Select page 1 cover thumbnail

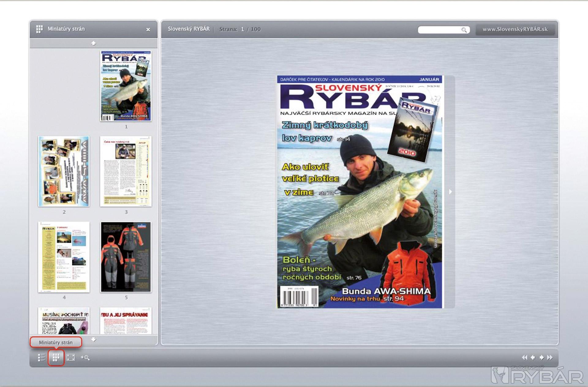coord(126,86)
